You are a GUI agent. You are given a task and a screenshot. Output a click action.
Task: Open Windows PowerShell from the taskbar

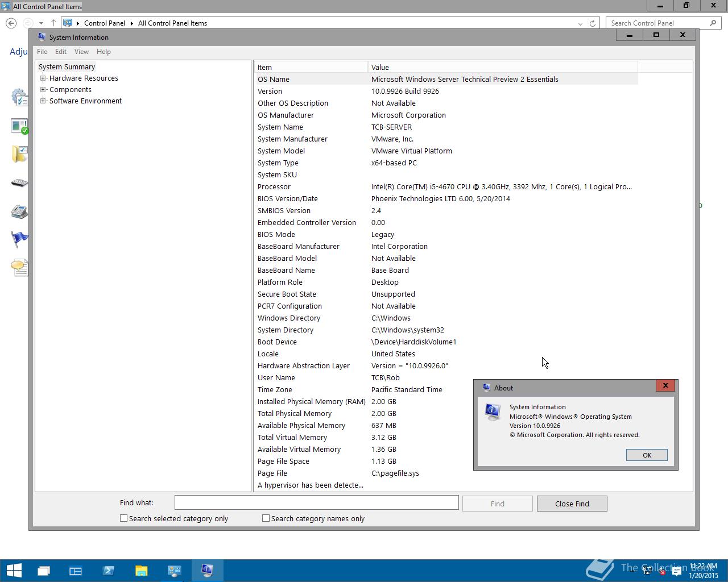[x=109, y=571]
